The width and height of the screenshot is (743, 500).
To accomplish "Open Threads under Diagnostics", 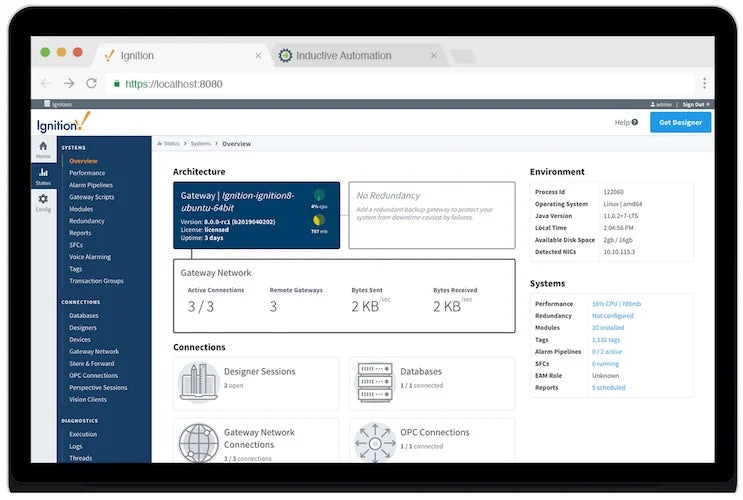I will (81, 458).
